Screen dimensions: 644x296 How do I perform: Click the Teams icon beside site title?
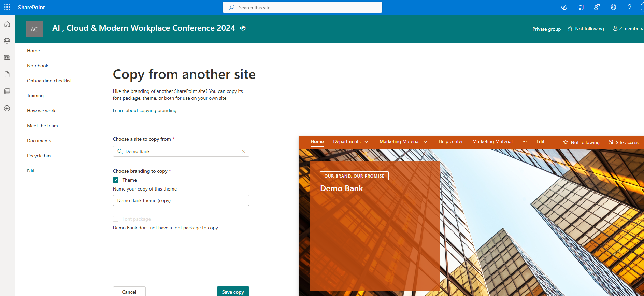coord(243,28)
